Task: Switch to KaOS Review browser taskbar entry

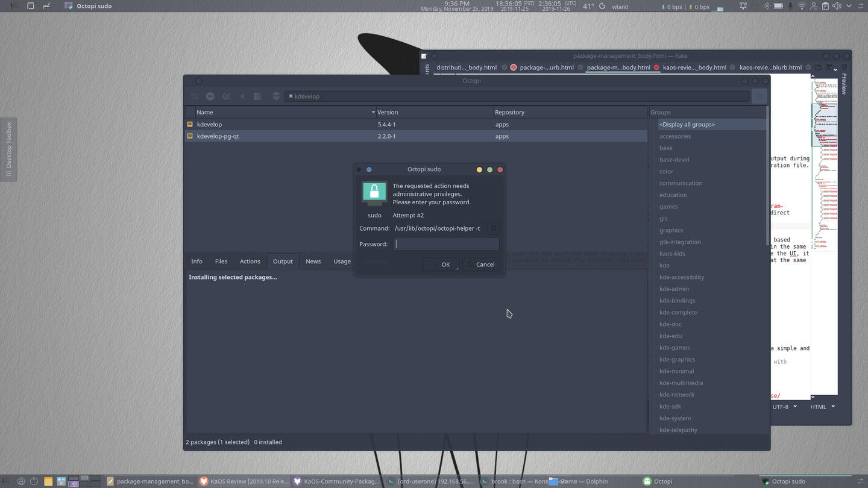Action: [x=244, y=481]
